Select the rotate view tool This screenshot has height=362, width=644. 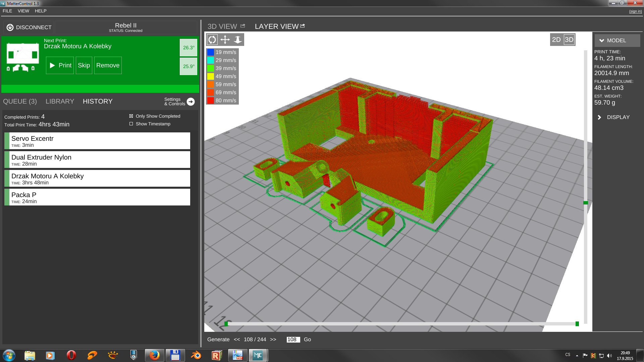(212, 40)
